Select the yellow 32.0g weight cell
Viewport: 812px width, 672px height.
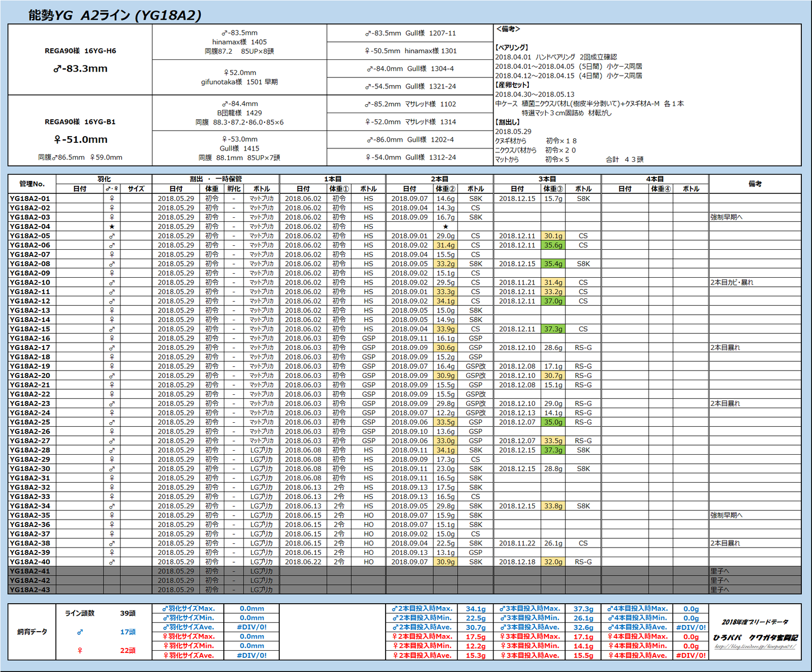(x=553, y=562)
